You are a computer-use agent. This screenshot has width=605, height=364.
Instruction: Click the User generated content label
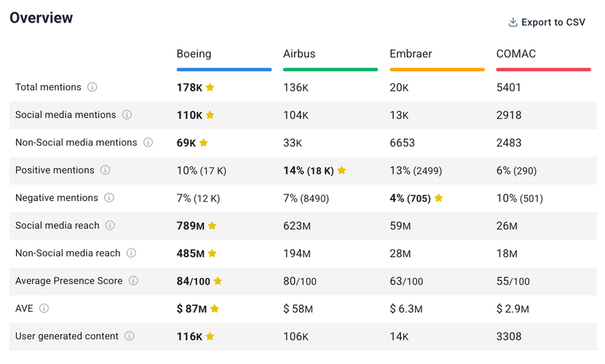pos(67,336)
